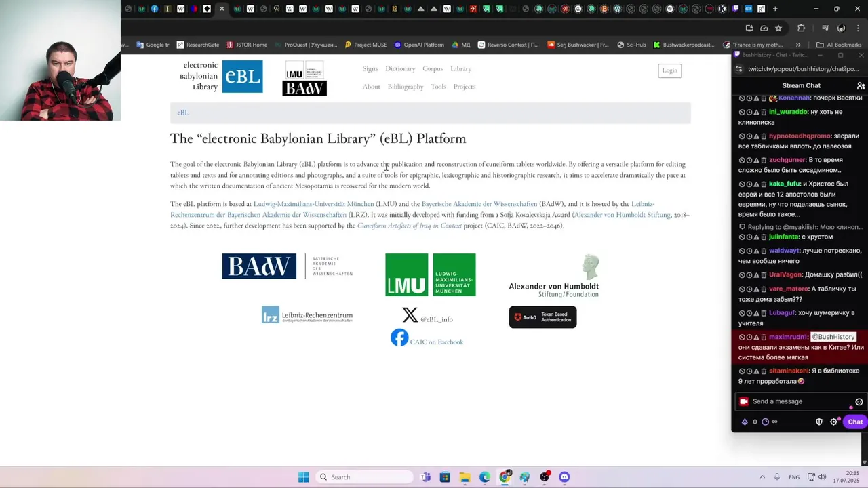The height and width of the screenshot is (488, 868).
Task: Click the Alexander von Humboldt Foundation logo
Action: point(554,277)
